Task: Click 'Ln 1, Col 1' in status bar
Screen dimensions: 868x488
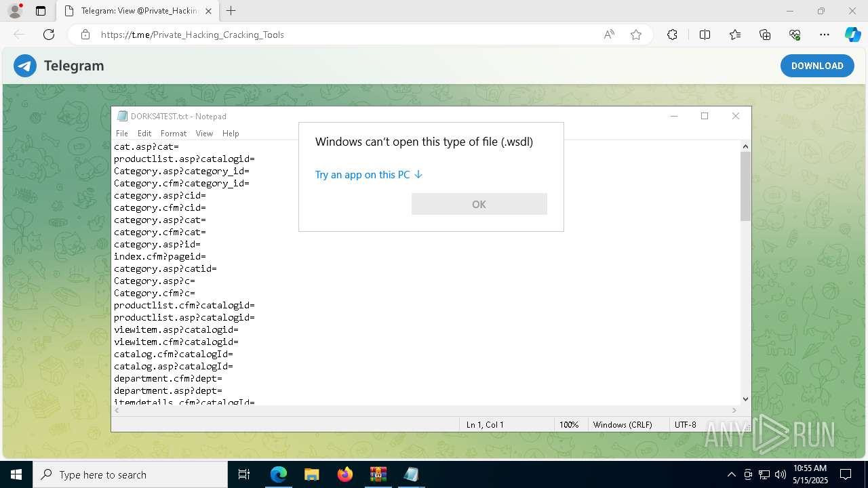Action: [485, 425]
